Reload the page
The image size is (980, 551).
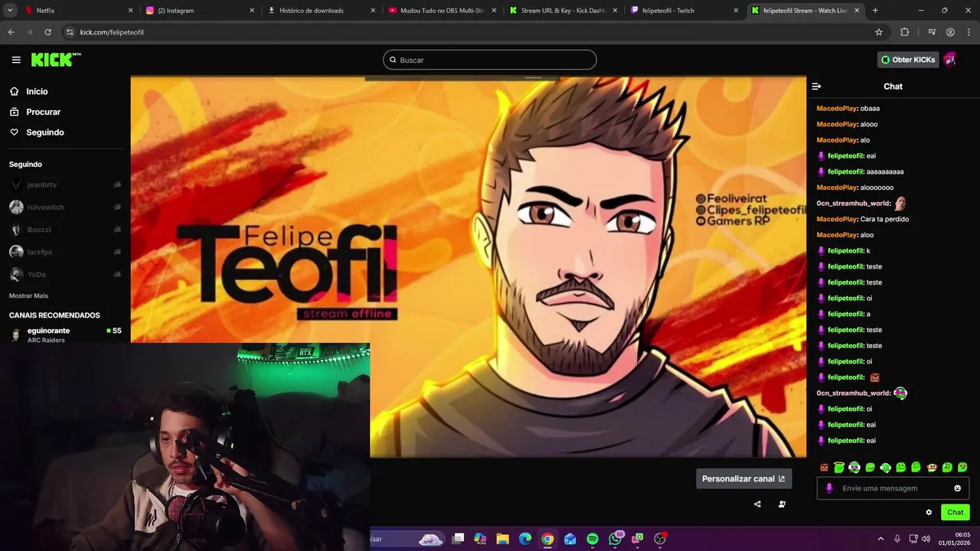pyautogui.click(x=47, y=32)
